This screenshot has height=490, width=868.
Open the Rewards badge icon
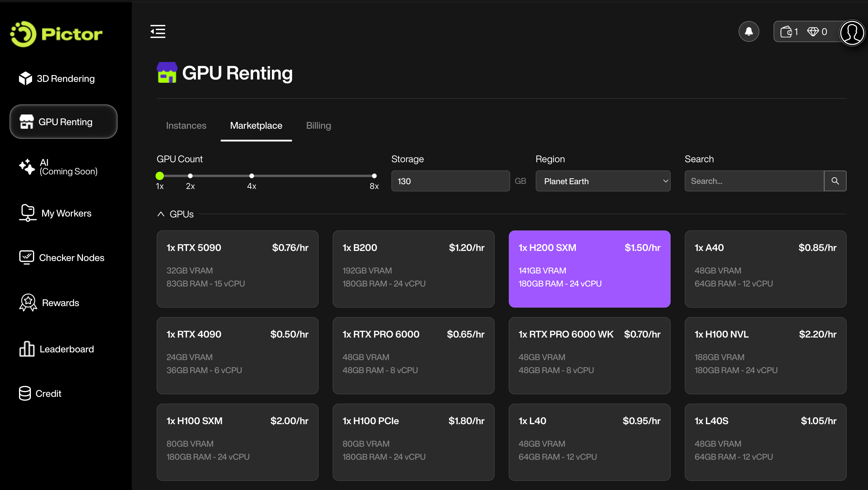click(28, 303)
